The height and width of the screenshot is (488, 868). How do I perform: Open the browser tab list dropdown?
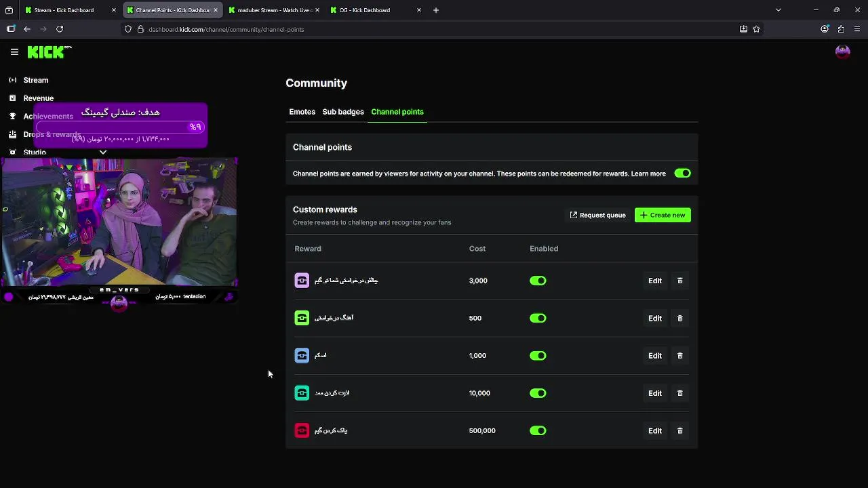click(x=778, y=10)
